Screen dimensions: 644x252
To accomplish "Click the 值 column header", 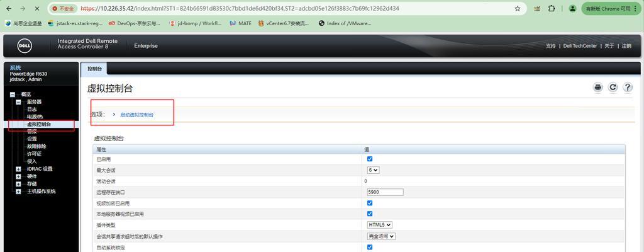I will 367,149.
